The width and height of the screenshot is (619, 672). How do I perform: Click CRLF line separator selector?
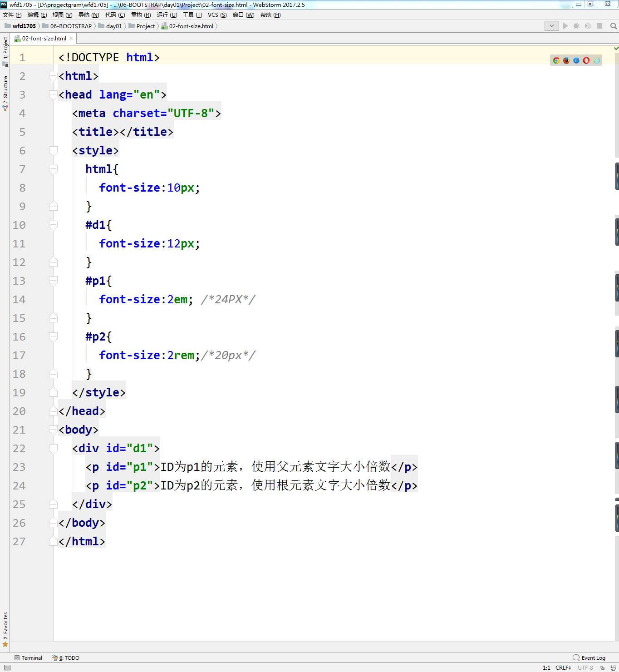[x=563, y=668]
